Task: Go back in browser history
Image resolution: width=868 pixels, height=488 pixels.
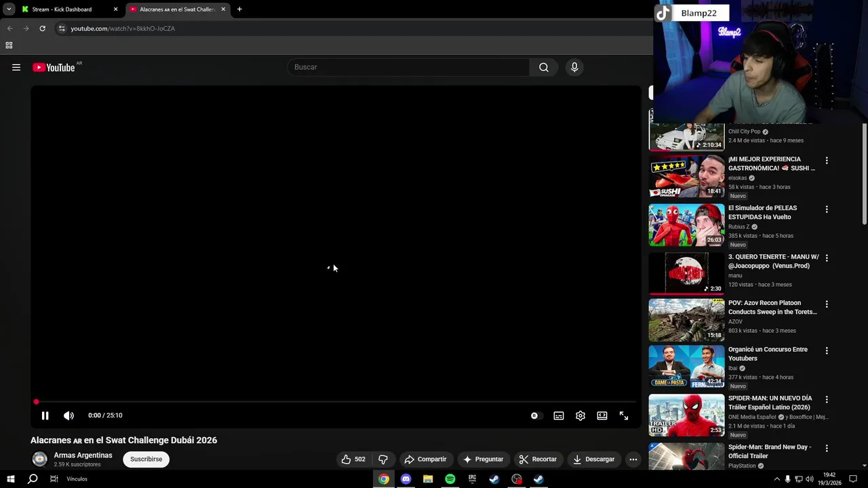Action: tap(9, 28)
